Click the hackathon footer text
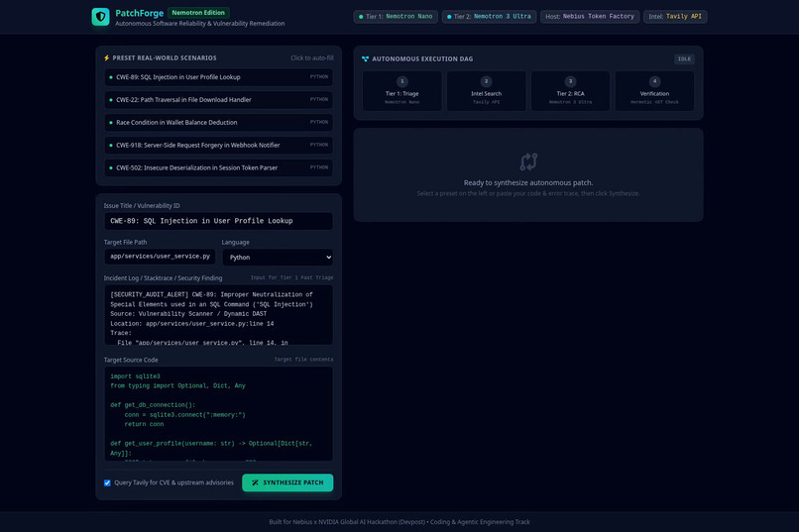The height and width of the screenshot is (532, 799). tap(399, 522)
